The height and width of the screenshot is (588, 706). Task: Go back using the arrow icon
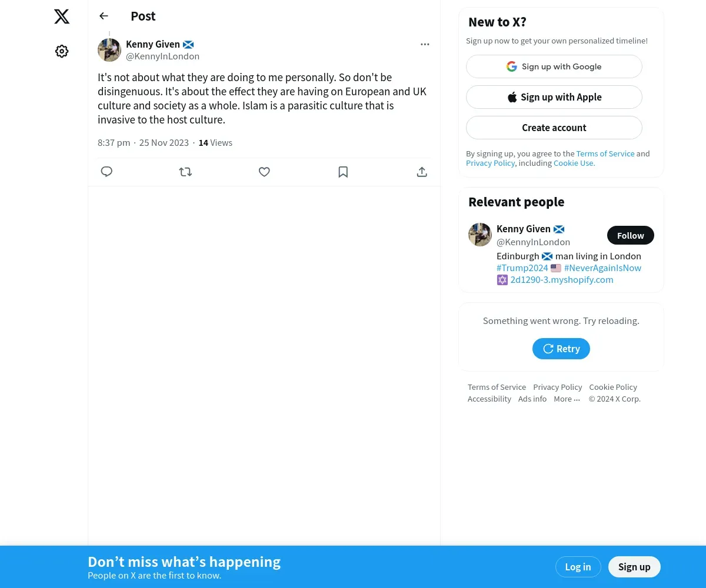104,16
